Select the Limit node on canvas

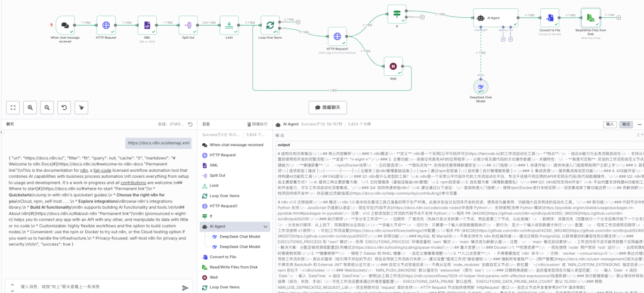pyautogui.click(x=229, y=25)
